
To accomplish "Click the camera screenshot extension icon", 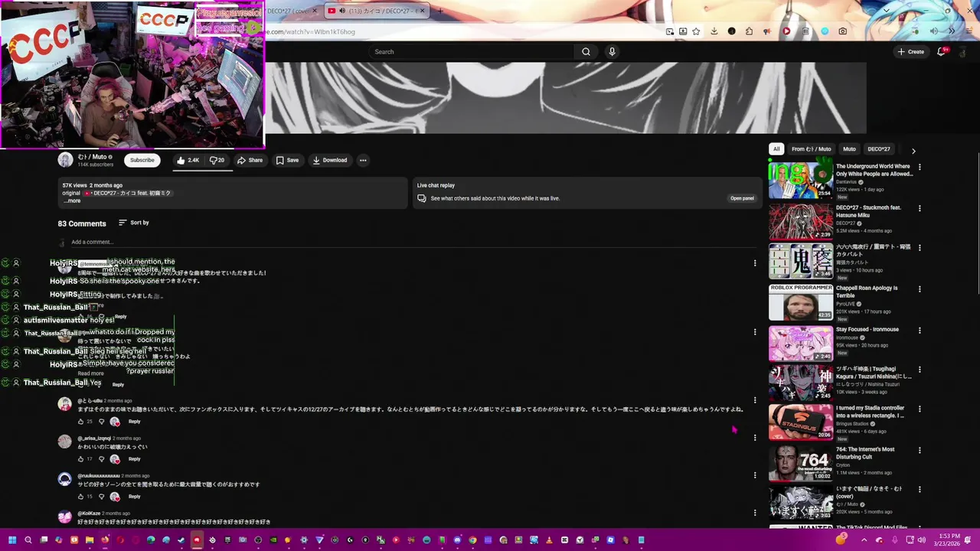I will [842, 31].
